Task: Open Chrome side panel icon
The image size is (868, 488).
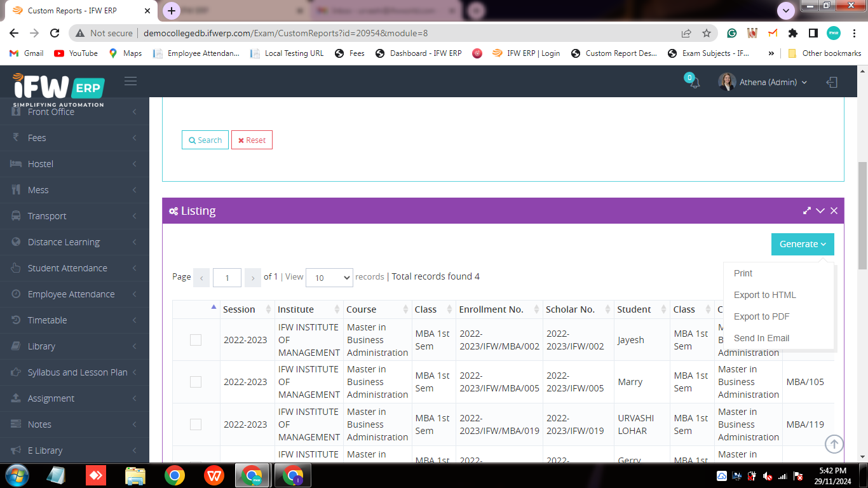Action: (x=813, y=33)
